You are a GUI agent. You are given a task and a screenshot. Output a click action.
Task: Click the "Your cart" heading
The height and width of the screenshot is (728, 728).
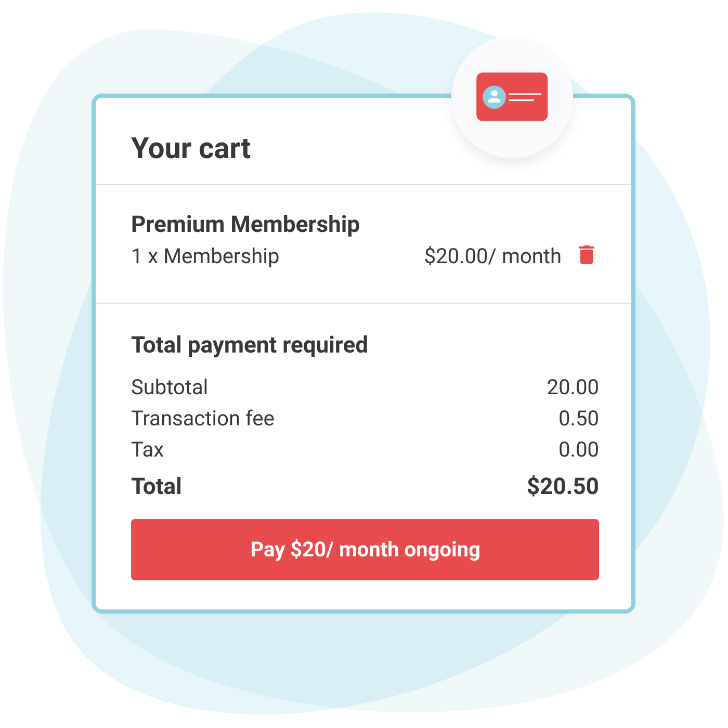pyautogui.click(x=191, y=149)
